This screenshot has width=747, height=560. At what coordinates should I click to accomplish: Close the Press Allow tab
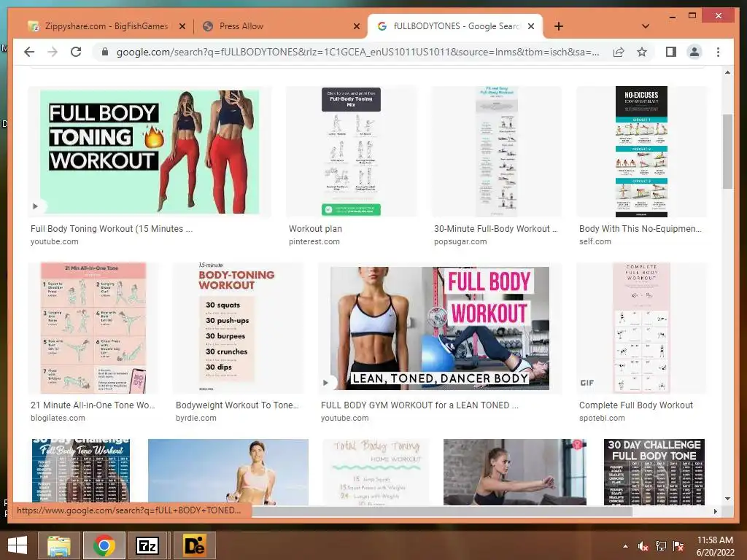coord(356,26)
